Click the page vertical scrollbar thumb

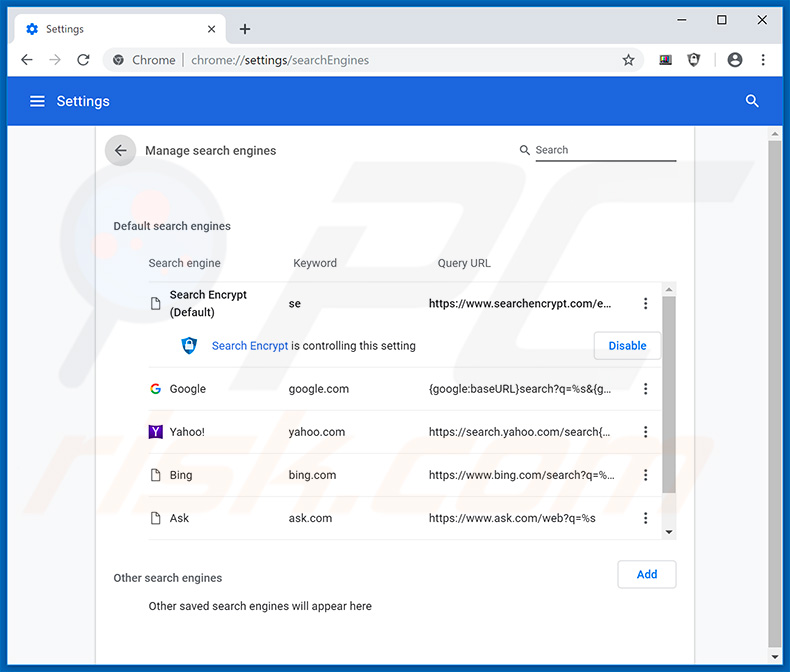click(774, 394)
